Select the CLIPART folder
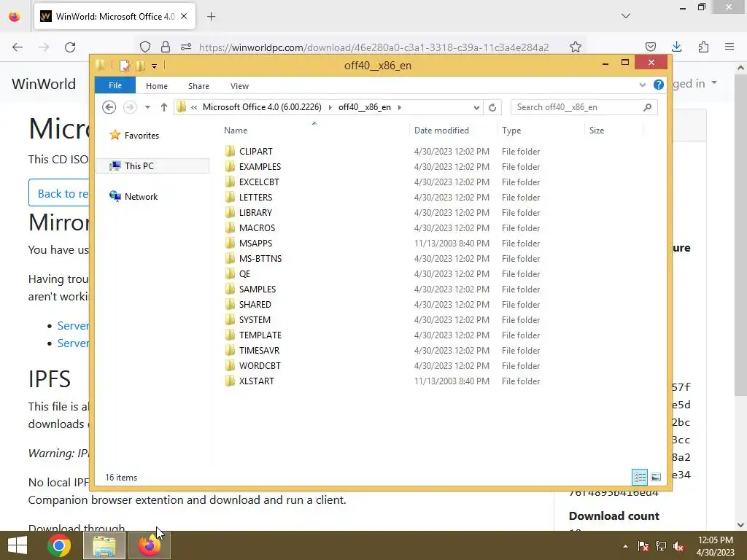 (256, 152)
